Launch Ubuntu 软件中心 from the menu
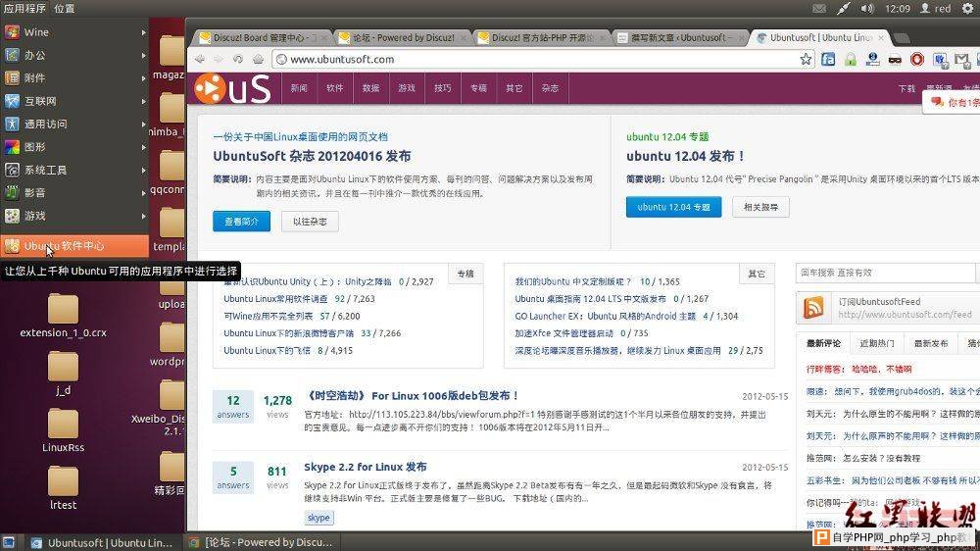Screen dimensions: 980x551 pyautogui.click(x=74, y=246)
